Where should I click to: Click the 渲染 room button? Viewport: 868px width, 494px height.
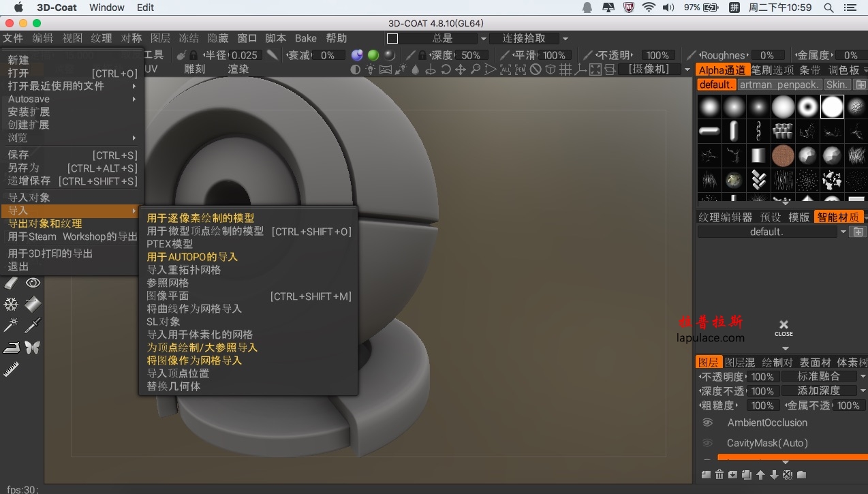tap(238, 70)
